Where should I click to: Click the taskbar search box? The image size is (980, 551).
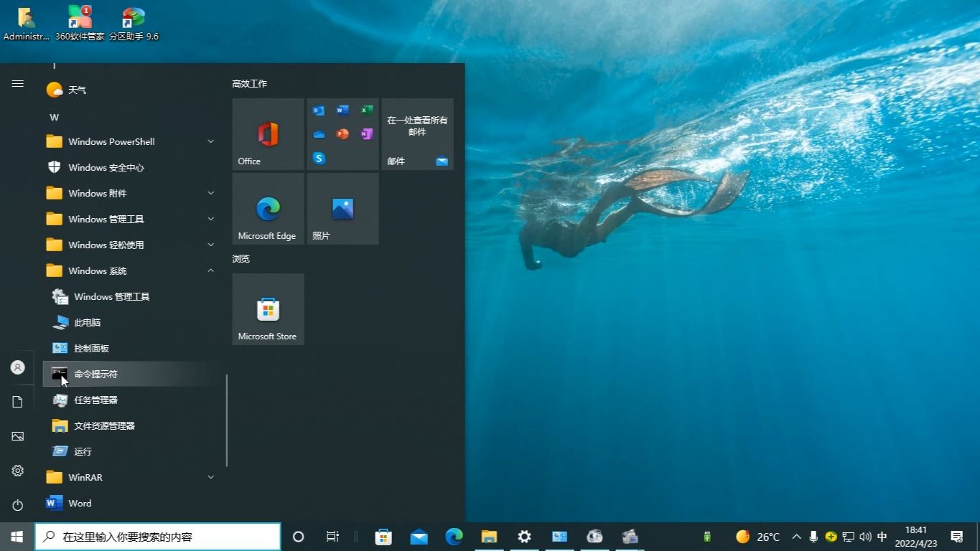(x=158, y=537)
